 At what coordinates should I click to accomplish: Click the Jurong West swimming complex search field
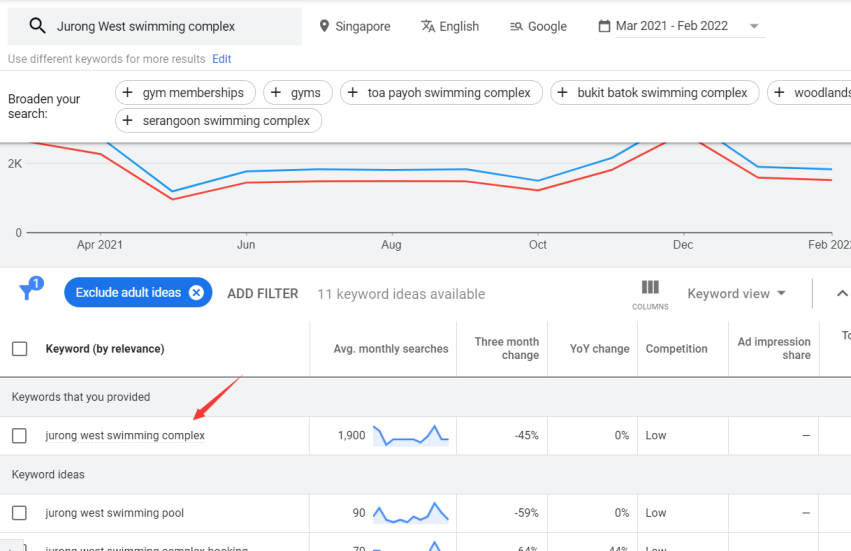(155, 26)
